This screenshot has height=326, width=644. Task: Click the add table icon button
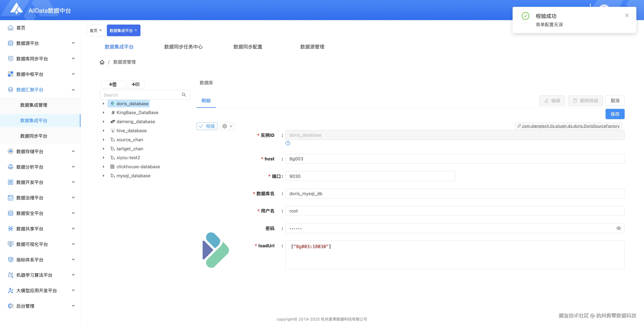point(135,85)
